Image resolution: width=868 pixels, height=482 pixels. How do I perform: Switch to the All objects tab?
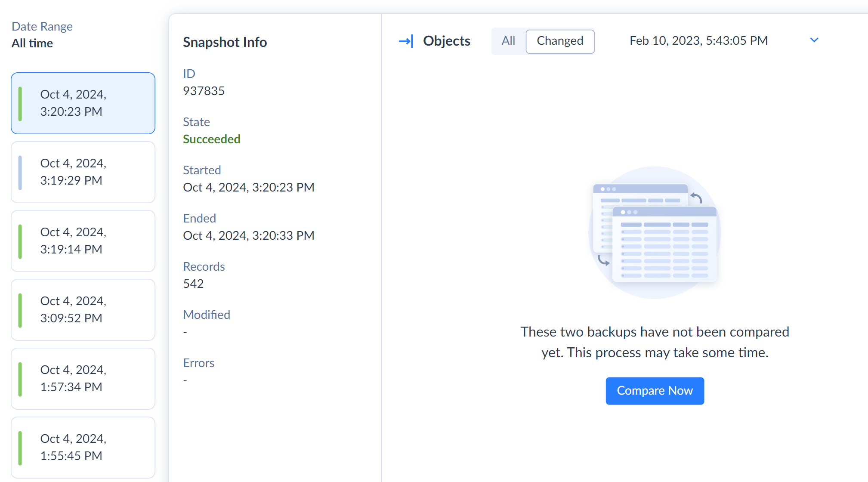click(508, 41)
